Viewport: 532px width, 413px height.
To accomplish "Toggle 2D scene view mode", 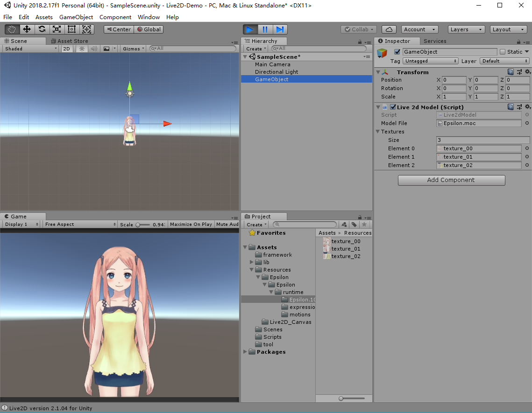I will point(66,49).
